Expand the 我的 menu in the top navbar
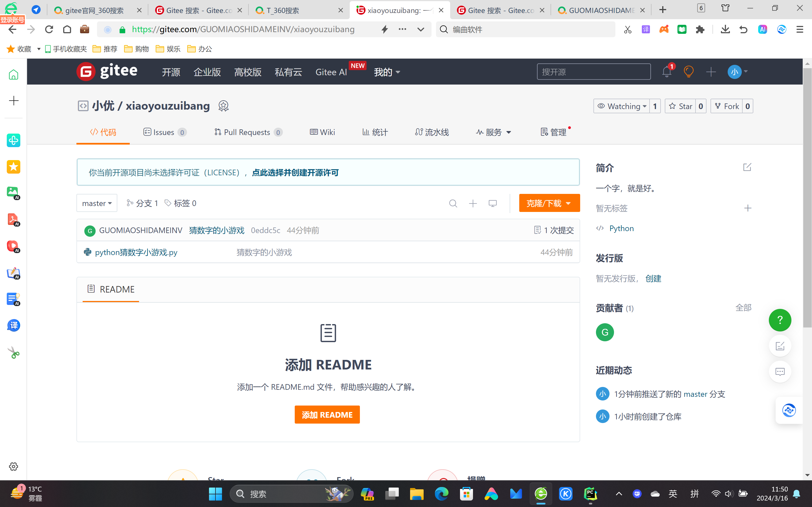This screenshot has height=507, width=812. pyautogui.click(x=386, y=72)
